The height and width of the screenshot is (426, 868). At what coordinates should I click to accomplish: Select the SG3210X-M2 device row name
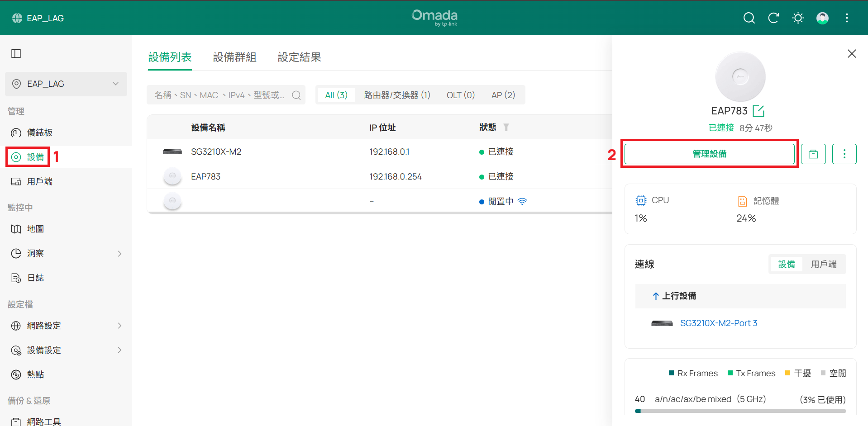216,151
